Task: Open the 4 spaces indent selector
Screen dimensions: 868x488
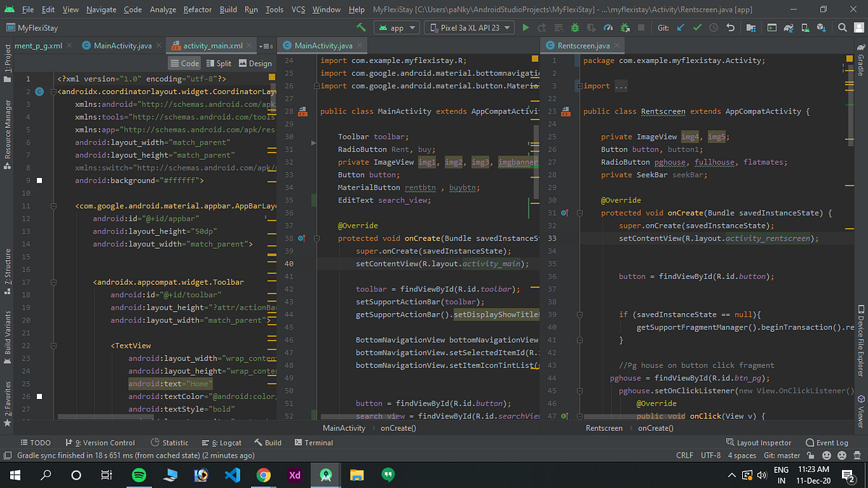Action: pos(741,455)
